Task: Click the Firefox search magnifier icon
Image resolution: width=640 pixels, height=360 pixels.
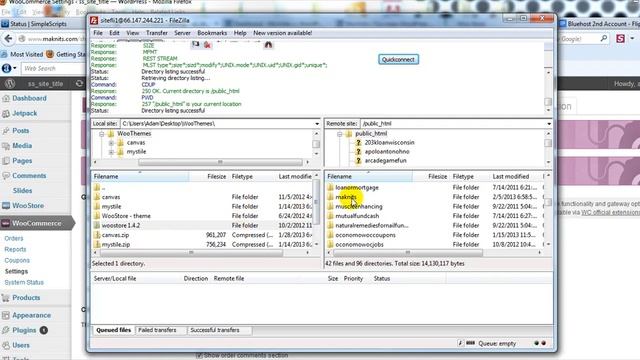Action: pos(604,39)
